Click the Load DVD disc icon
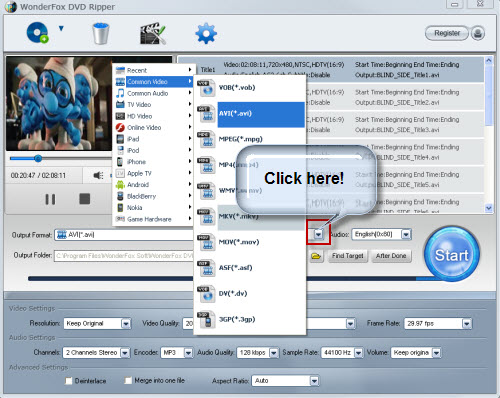Image resolution: width=500 pixels, height=398 pixels. pos(37,33)
